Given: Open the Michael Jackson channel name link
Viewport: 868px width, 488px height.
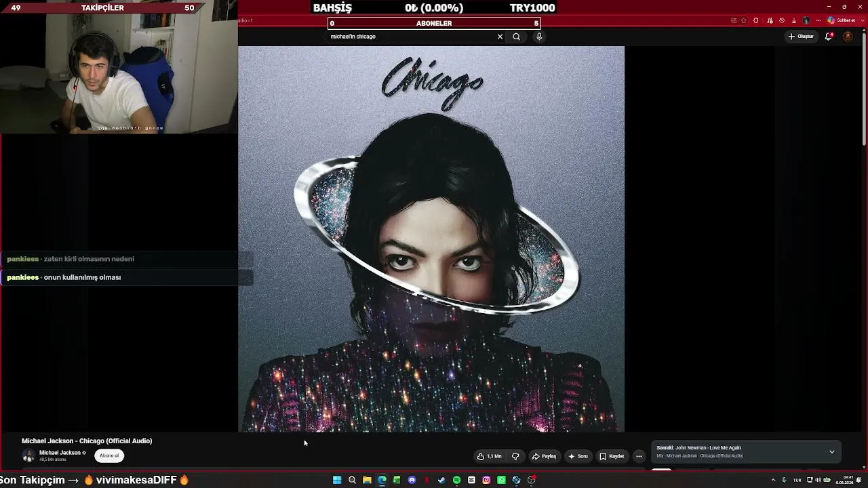Looking at the screenshot, I should [x=60, y=453].
